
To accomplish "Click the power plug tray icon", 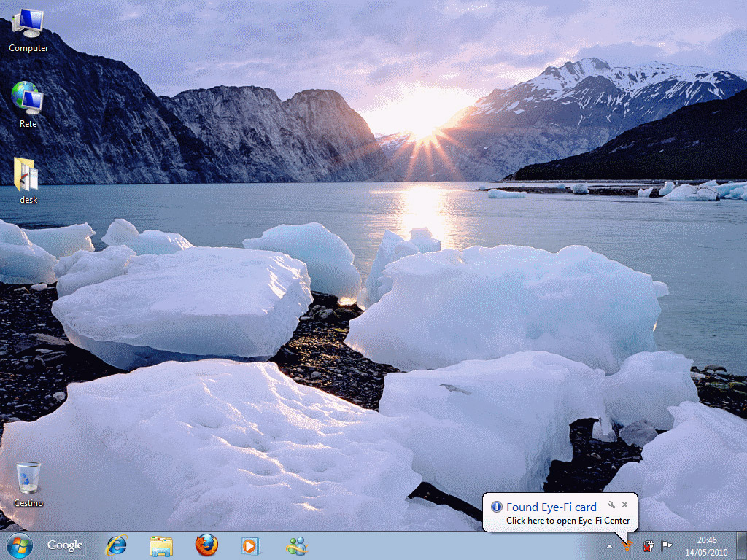I will tap(648, 545).
